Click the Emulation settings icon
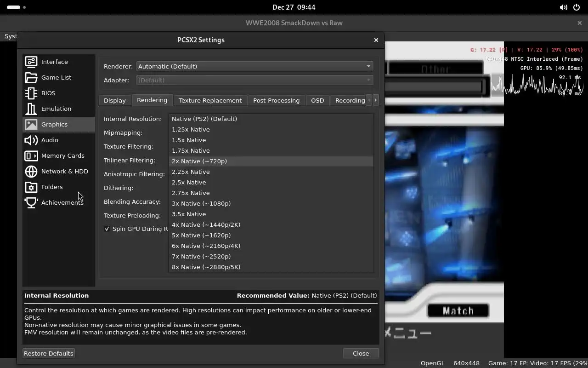This screenshot has height=368, width=588. (x=31, y=109)
